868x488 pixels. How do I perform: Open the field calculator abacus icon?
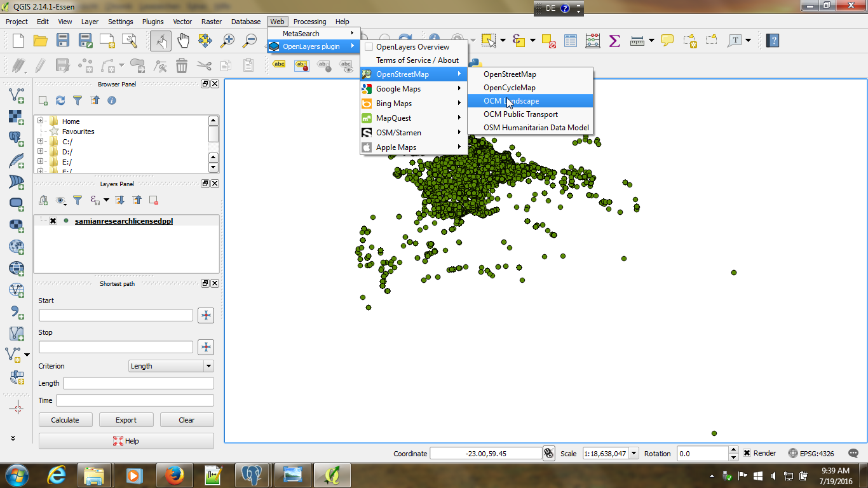point(593,41)
